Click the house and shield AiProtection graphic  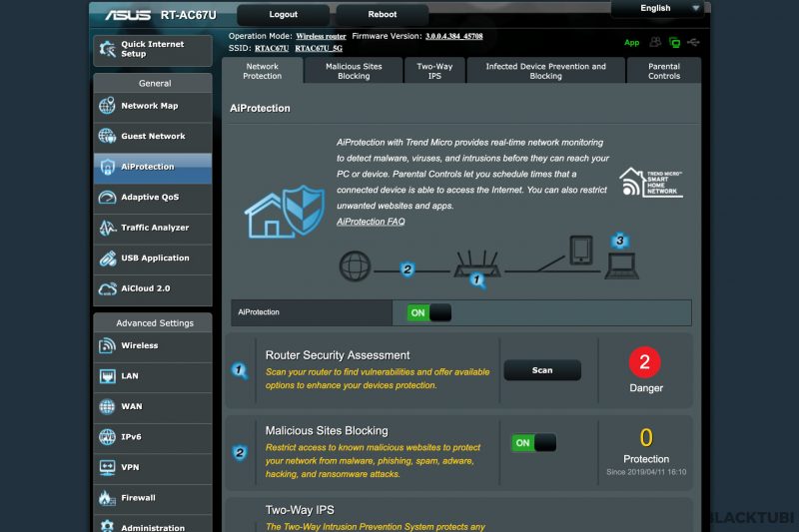coord(285,212)
